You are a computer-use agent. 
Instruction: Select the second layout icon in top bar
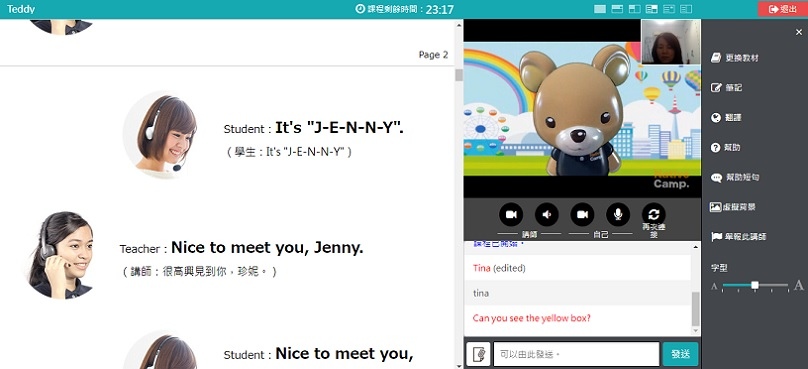[617, 9]
